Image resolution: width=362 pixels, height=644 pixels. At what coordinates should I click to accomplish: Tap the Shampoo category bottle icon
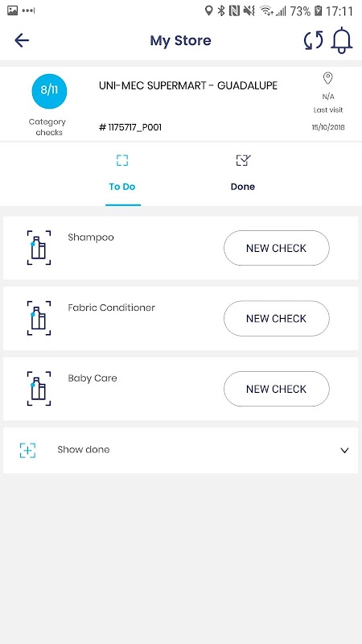click(39, 248)
